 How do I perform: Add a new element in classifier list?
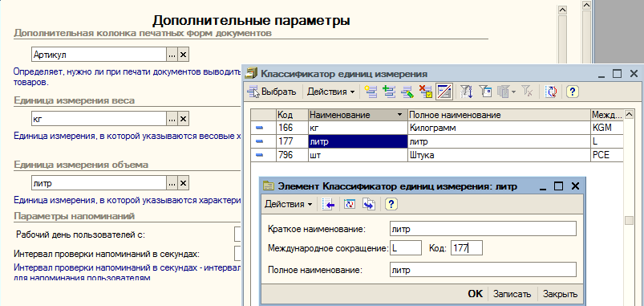[x=371, y=92]
